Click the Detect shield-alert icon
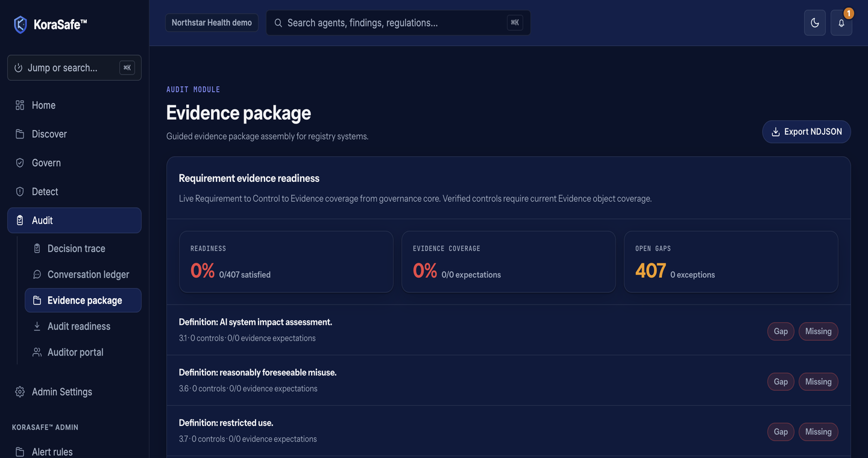The height and width of the screenshot is (458, 868). tap(20, 192)
